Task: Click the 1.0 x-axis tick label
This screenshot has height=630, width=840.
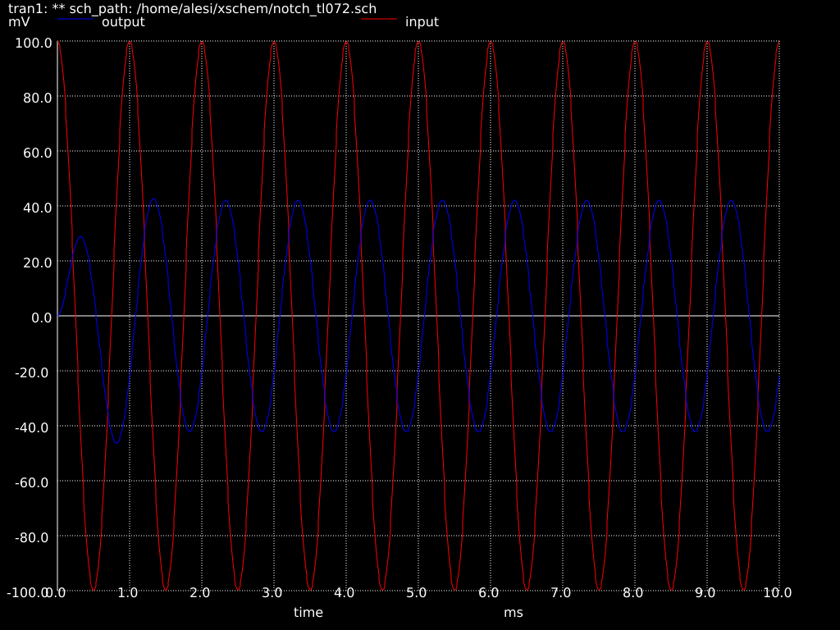Action: [x=127, y=592]
